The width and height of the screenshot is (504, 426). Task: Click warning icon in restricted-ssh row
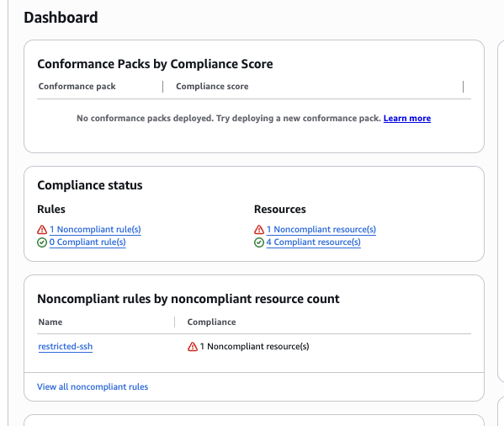(193, 347)
